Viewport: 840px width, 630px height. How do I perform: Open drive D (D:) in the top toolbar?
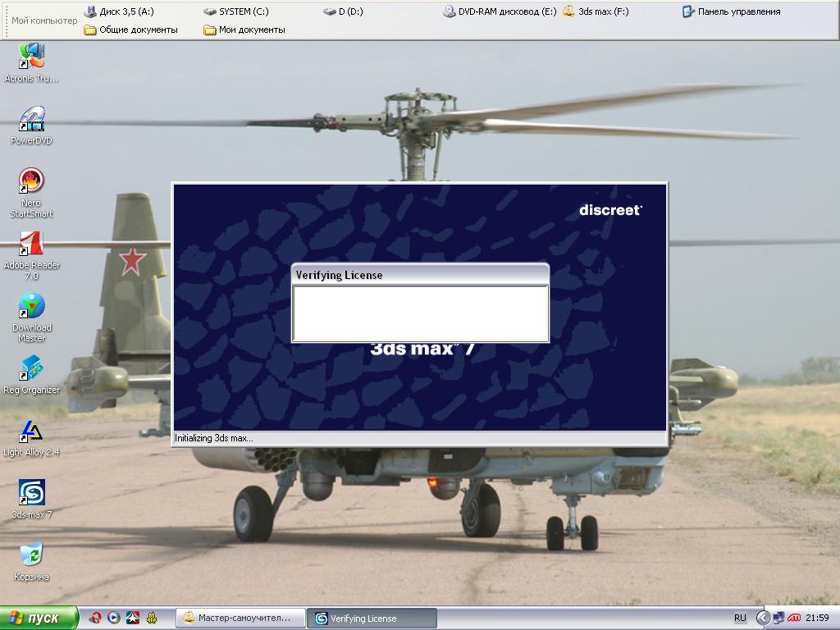344,11
